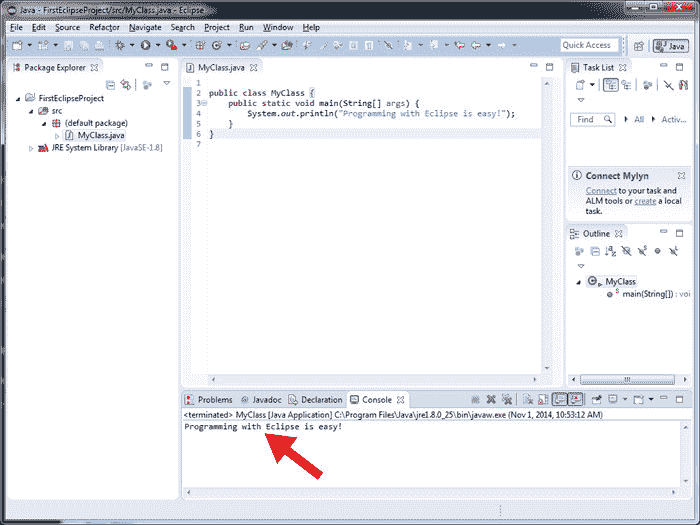Viewport: 700px width, 525px height.
Task: Click the Find field in Task List
Action: tap(592, 119)
